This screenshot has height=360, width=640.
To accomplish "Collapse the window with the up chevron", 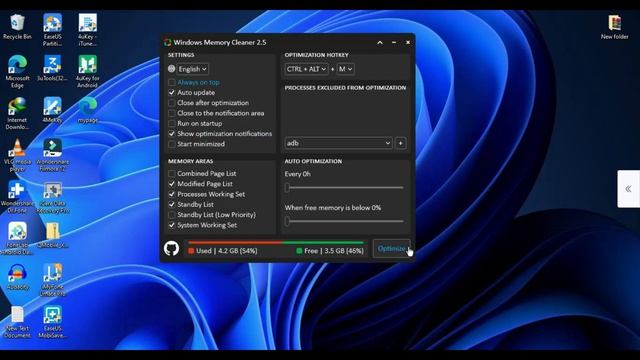I will (x=380, y=42).
